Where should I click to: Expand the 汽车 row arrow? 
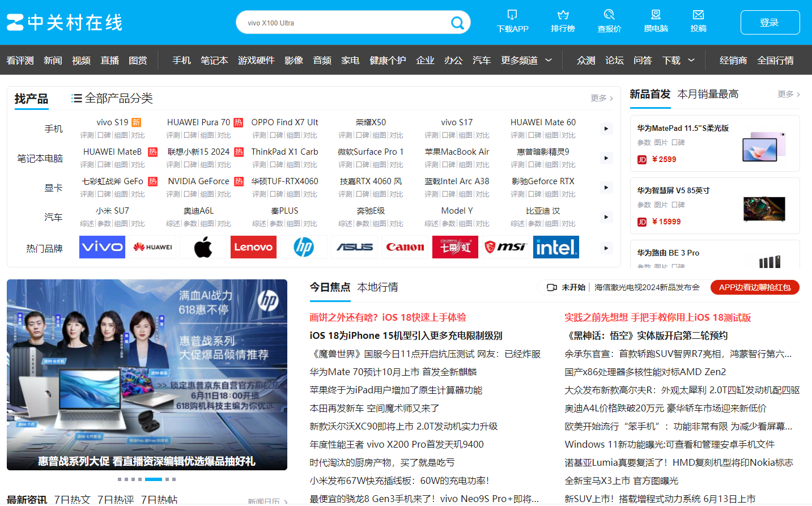pyautogui.click(x=606, y=217)
